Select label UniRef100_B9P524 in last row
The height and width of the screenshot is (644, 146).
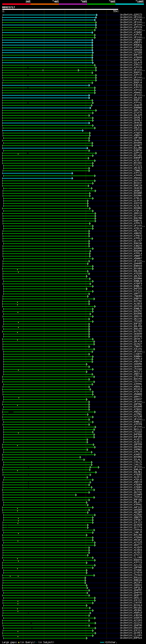click(x=131, y=638)
